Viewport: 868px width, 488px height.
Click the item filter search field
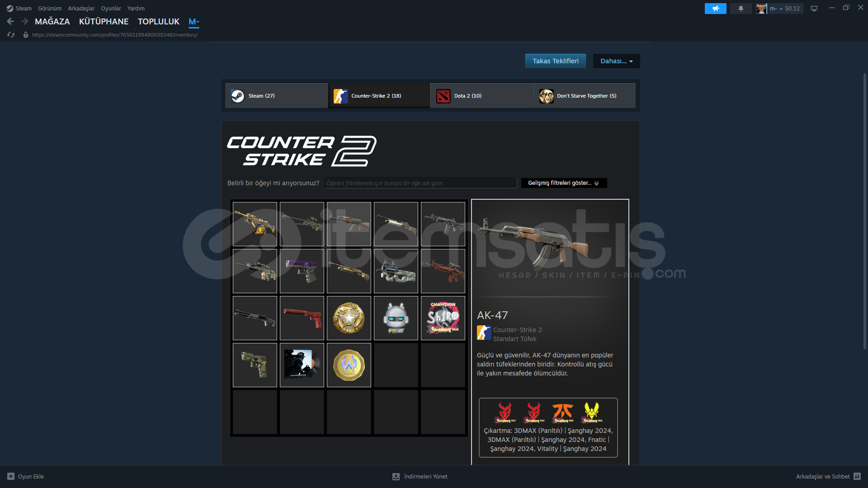click(420, 183)
